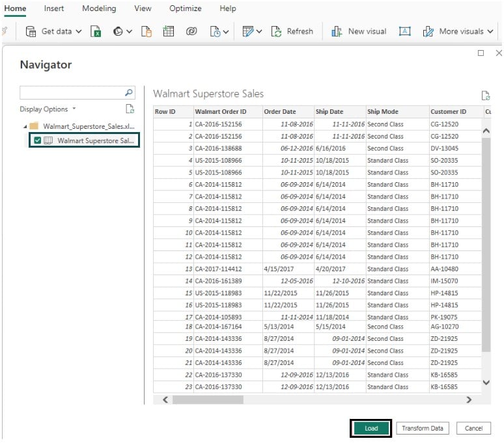Click the Cancel button
Screen dimensions: 504x443
[473, 428]
